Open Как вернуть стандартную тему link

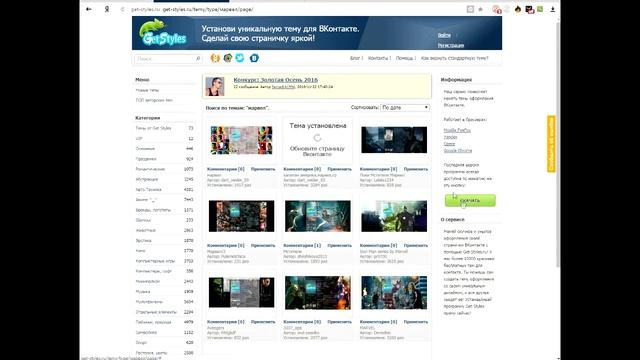pos(454,58)
